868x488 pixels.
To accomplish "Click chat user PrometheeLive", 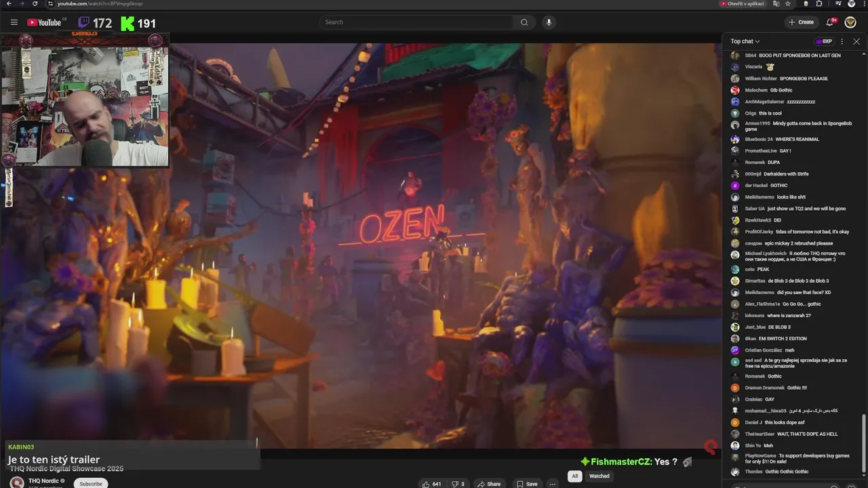I will tap(761, 150).
